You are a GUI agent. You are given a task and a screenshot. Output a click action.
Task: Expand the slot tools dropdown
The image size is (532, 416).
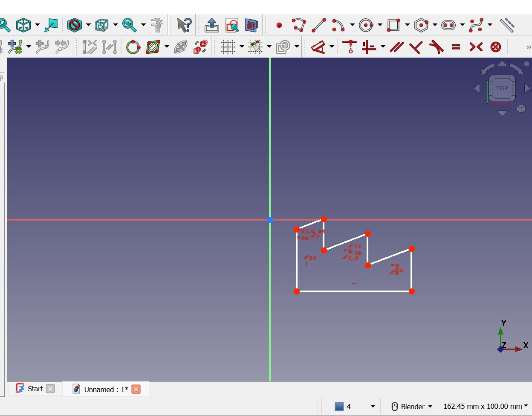tap(462, 25)
